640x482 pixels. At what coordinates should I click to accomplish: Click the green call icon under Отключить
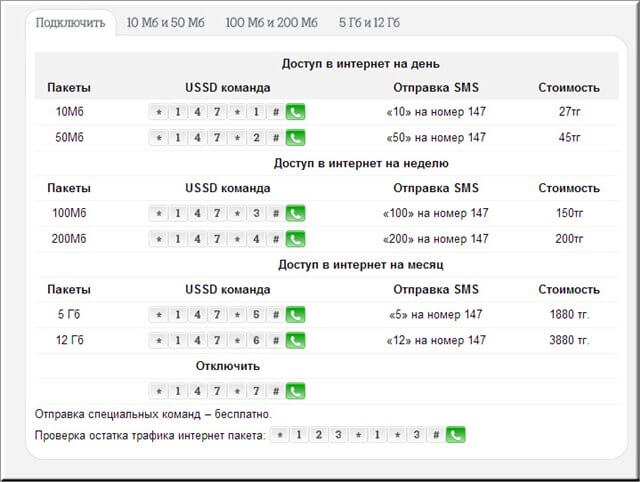point(295,391)
